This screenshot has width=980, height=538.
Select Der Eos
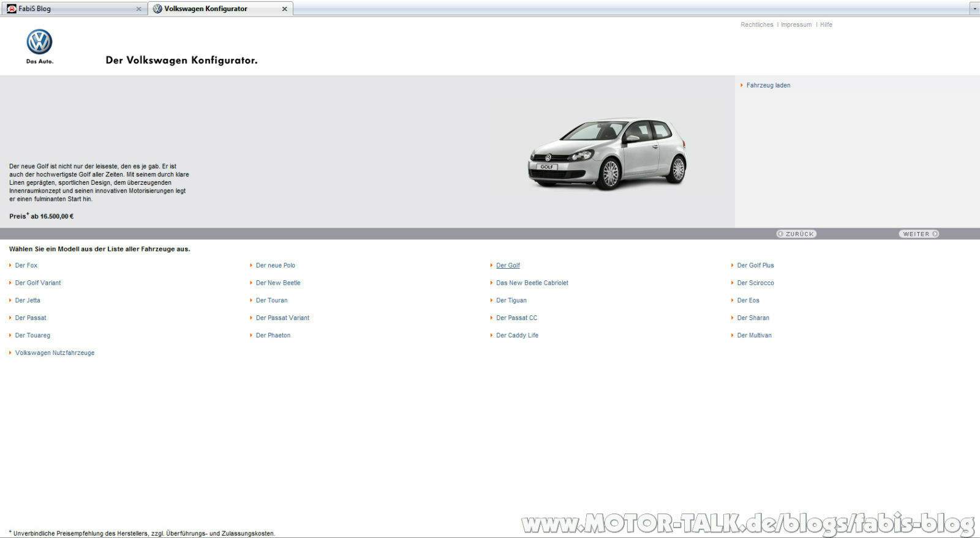point(748,301)
